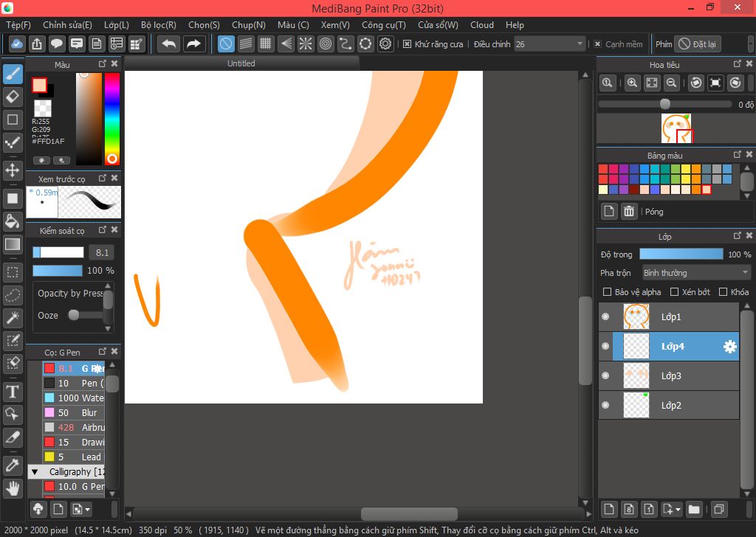Select the Bucket fill tool

13,221
